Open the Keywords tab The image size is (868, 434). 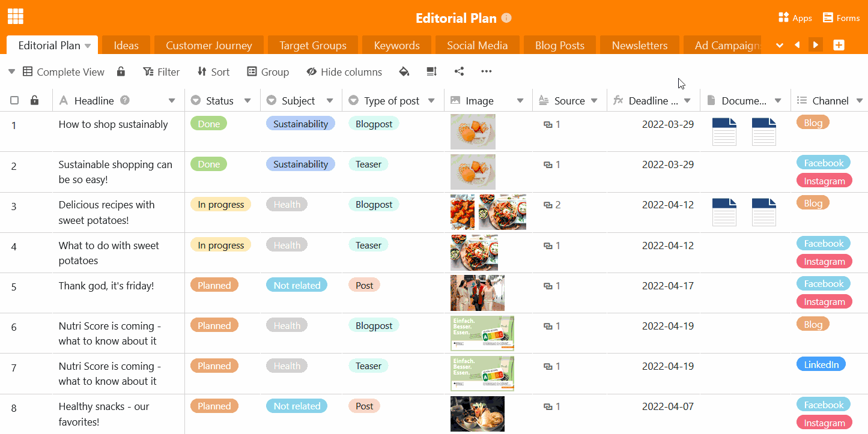click(x=396, y=46)
